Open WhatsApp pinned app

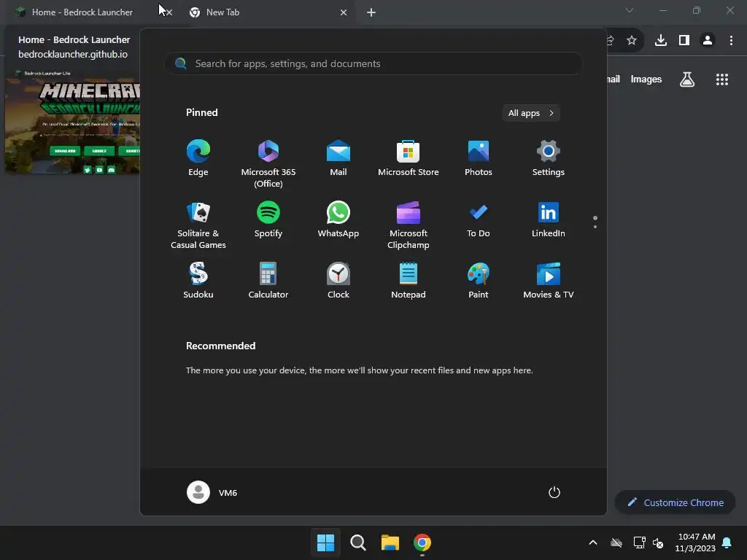[x=338, y=219]
